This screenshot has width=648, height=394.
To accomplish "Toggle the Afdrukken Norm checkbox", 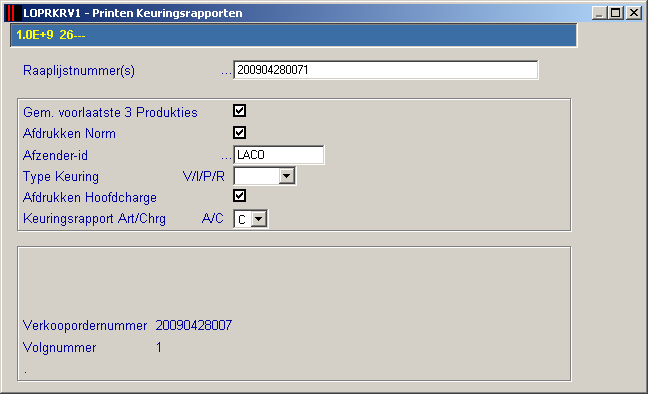I will [x=240, y=133].
